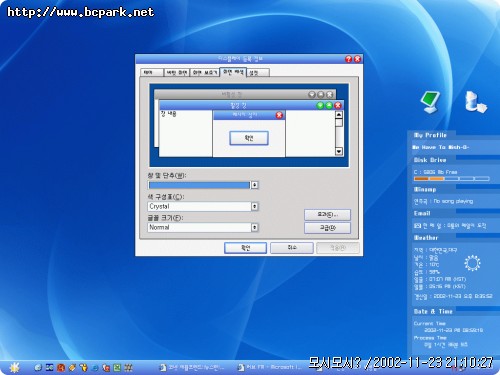This screenshot has height=375, width=500.
Task: Open the last quick launch icon, the brown one
Action: (x=128, y=367)
